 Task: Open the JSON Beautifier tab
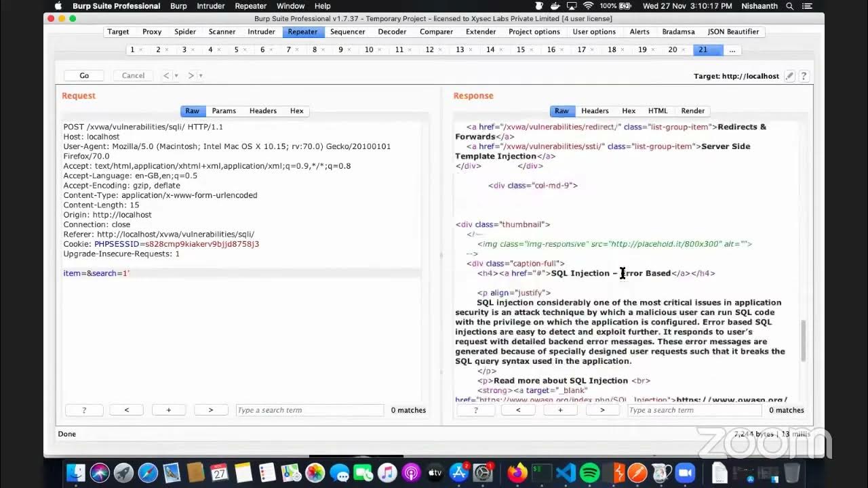coord(733,32)
